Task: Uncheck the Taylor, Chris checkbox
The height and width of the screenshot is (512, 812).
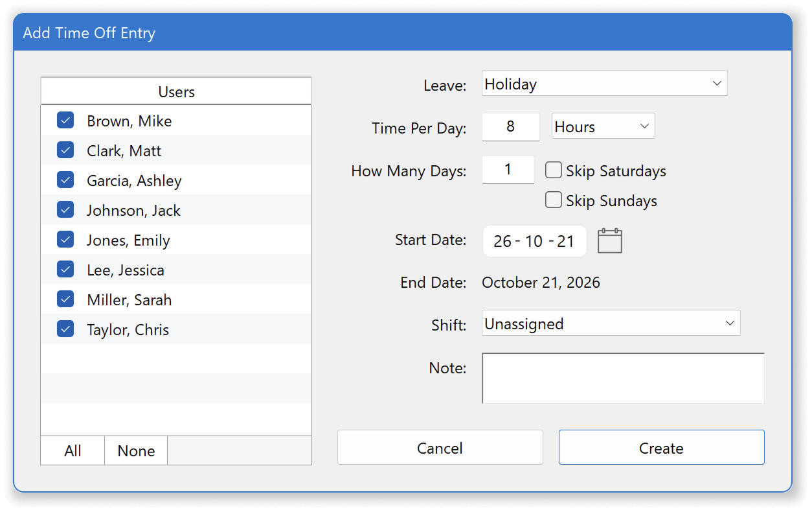Action: 65,329
